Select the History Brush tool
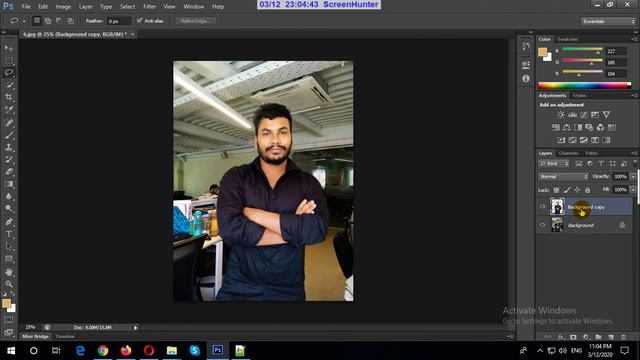640x360 pixels. pyautogui.click(x=9, y=159)
